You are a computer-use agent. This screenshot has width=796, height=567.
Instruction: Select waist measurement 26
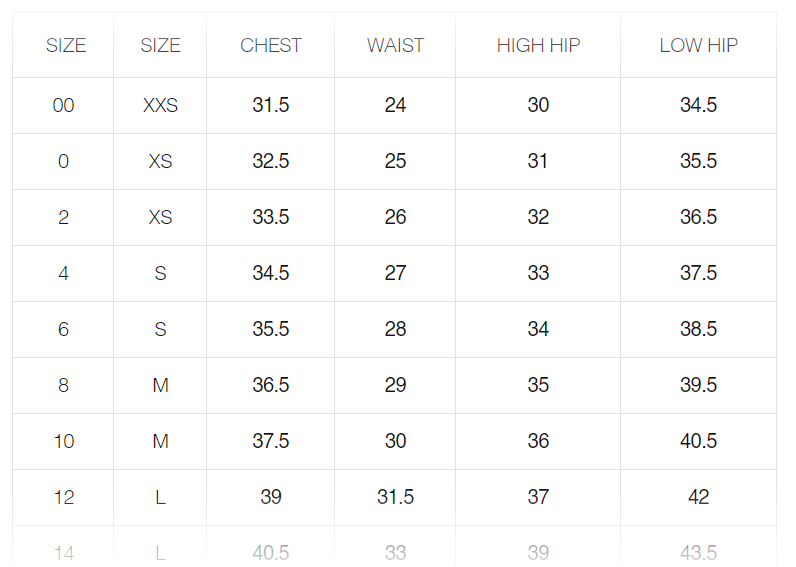(x=395, y=217)
